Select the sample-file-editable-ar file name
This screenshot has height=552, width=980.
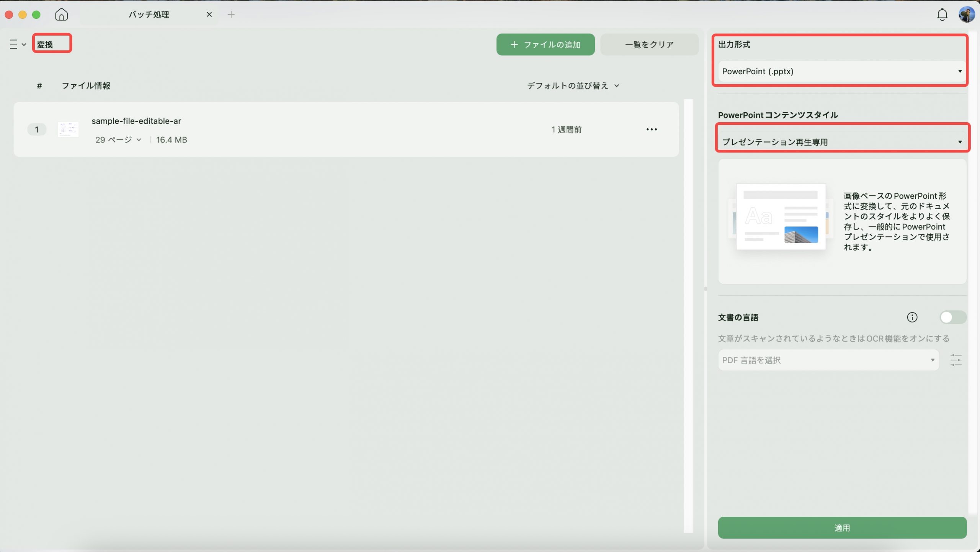[x=136, y=121]
